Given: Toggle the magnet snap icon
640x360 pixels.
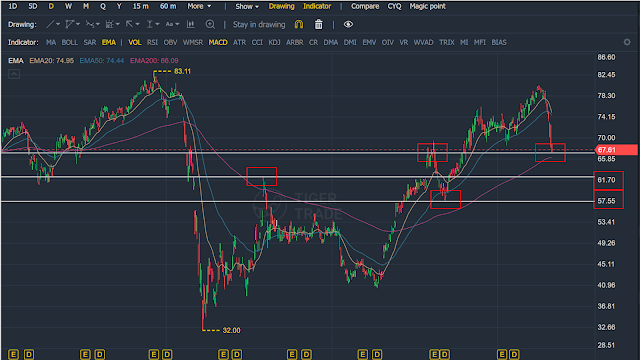Looking at the screenshot, I should pyautogui.click(x=299, y=24).
